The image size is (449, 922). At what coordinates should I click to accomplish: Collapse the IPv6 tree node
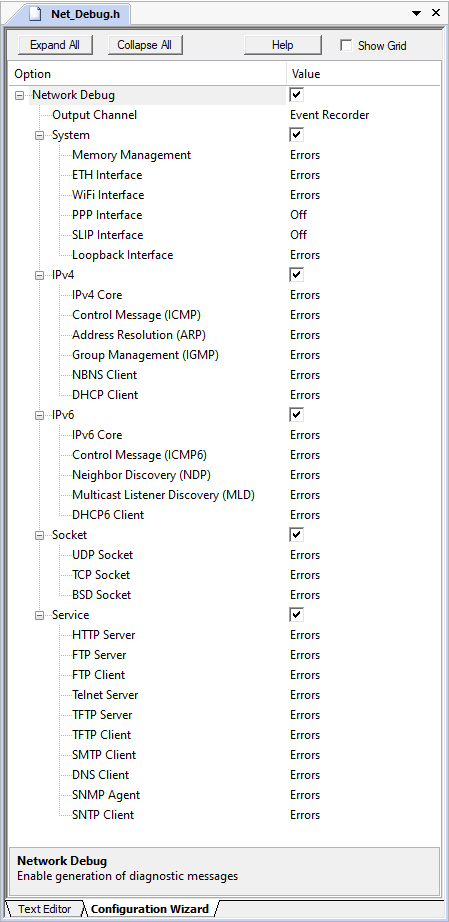(39, 415)
